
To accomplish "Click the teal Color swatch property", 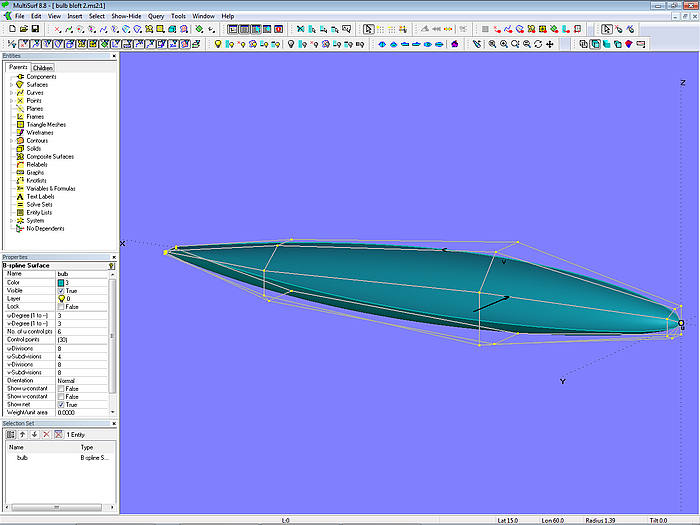I will tap(62, 282).
